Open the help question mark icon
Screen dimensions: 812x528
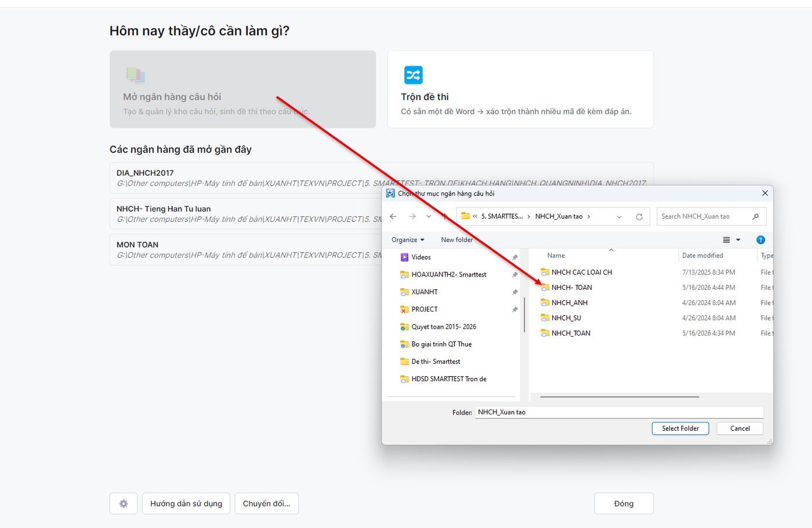[x=760, y=240]
